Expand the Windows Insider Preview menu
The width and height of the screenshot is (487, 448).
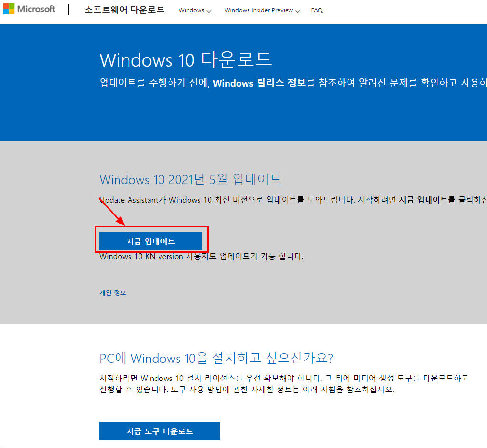coord(262,10)
